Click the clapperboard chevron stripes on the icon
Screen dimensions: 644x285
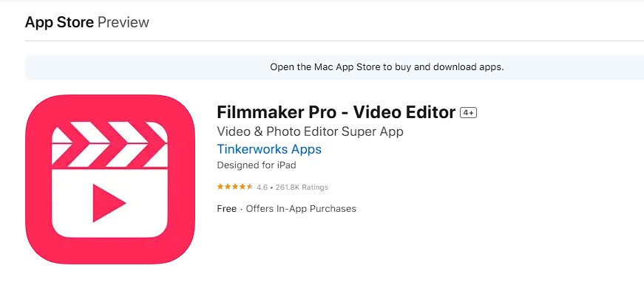[109, 144]
